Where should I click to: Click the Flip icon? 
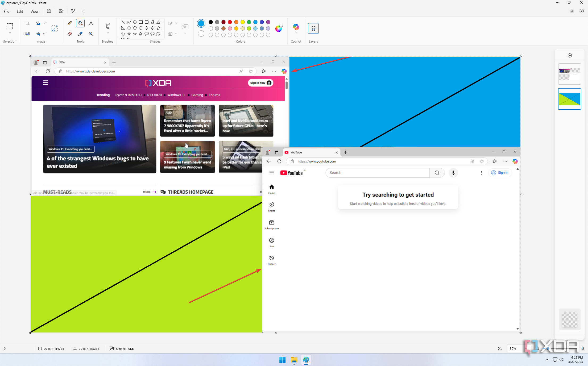coord(38,34)
